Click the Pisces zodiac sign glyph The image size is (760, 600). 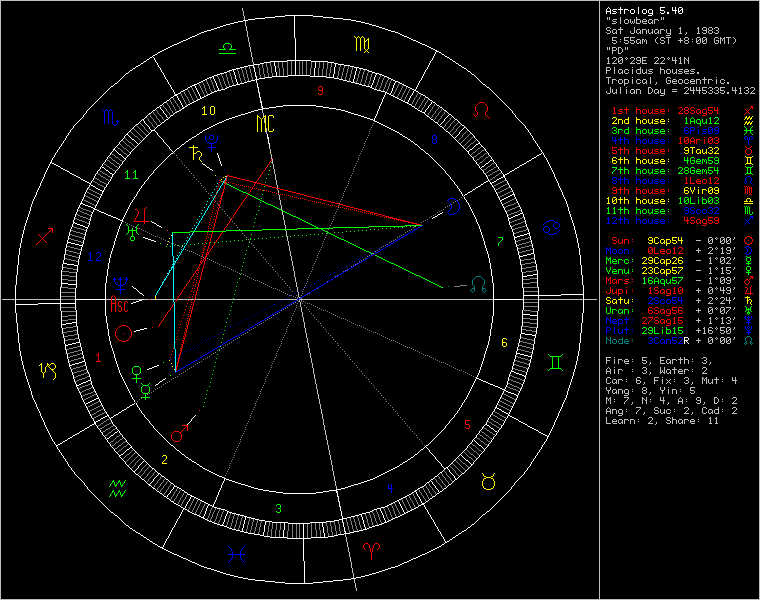click(237, 554)
